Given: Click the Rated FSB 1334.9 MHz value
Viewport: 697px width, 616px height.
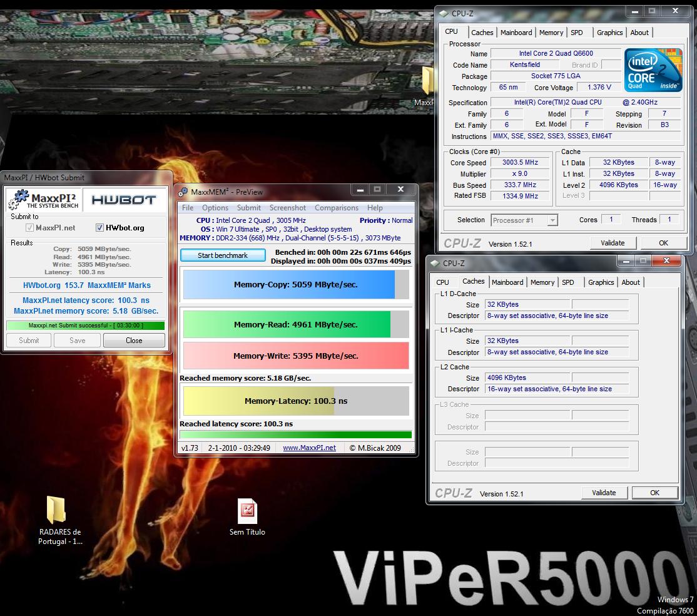Looking at the screenshot, I should point(520,196).
